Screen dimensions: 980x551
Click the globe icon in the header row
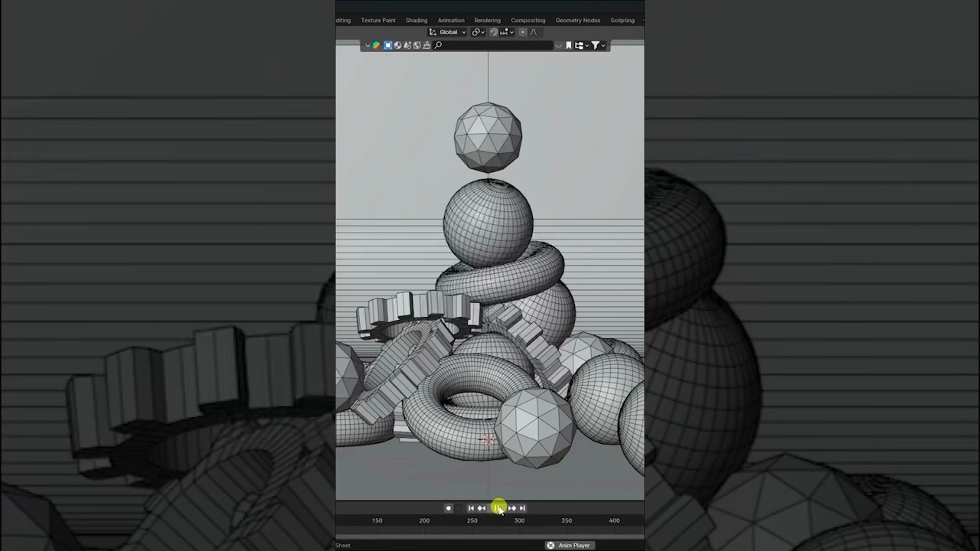417,45
